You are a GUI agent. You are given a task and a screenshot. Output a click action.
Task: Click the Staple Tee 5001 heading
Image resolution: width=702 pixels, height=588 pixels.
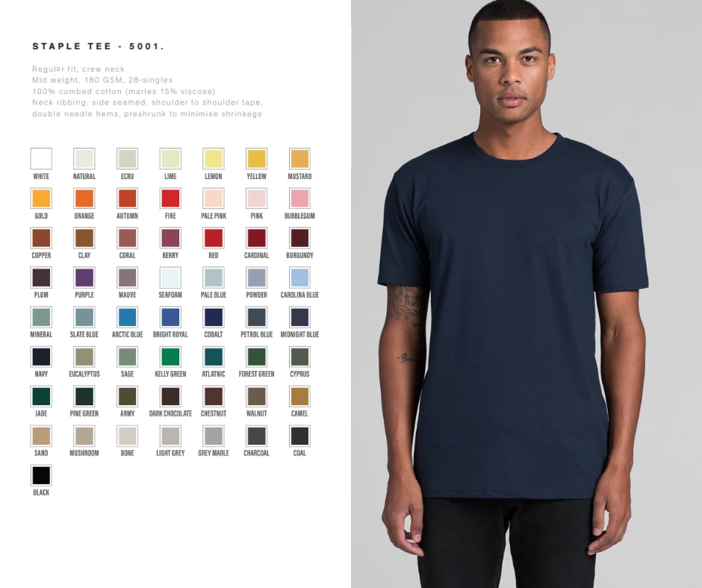[x=98, y=46]
